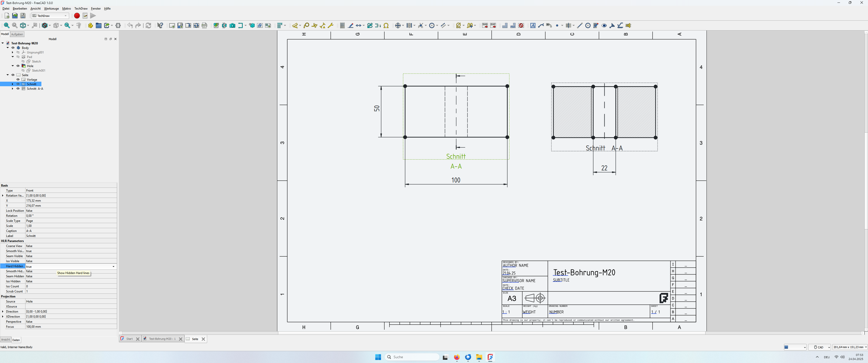The width and height of the screenshot is (868, 363).
Task: Run the macro with the play arrow
Action: (93, 16)
